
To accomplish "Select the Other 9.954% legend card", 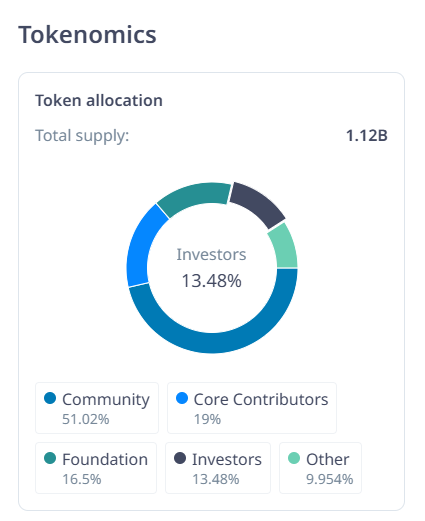I will pos(320,468).
